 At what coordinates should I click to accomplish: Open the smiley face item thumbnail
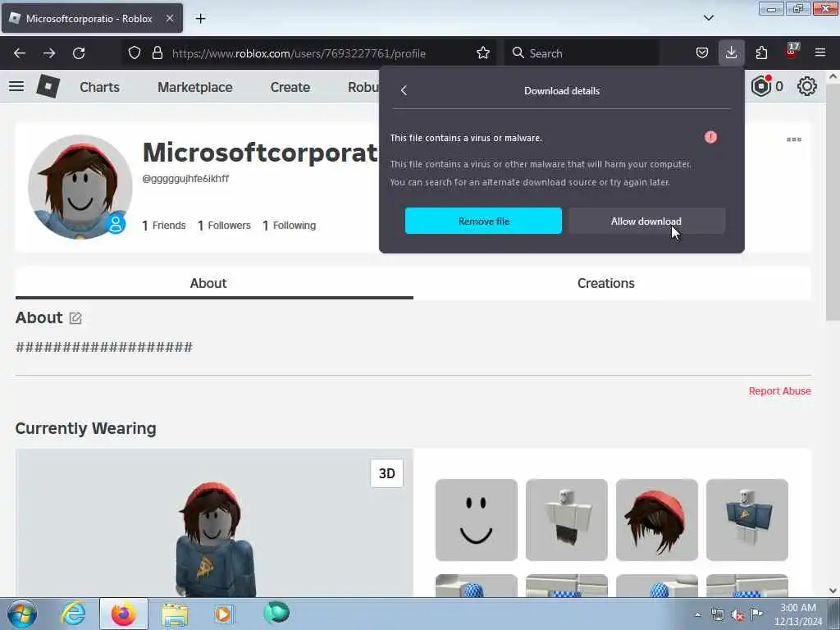coord(477,520)
